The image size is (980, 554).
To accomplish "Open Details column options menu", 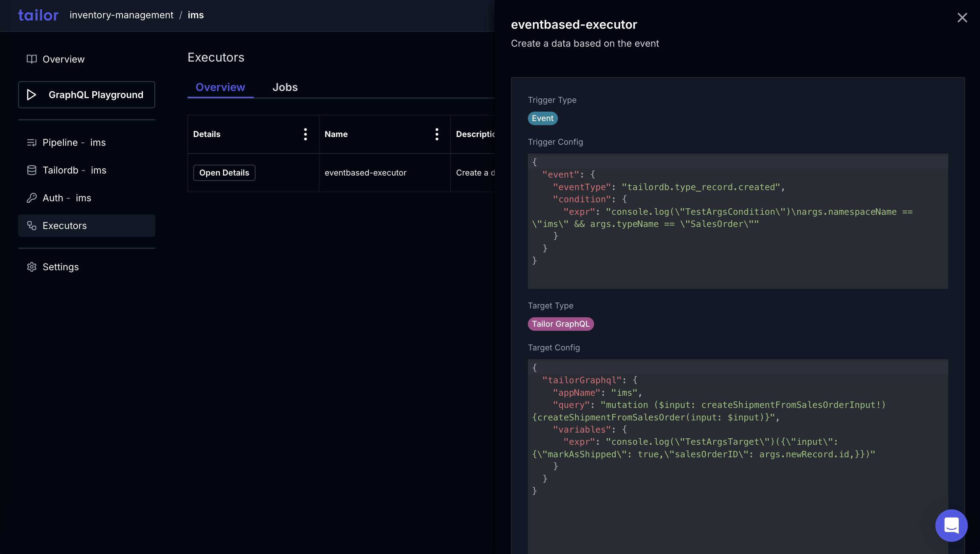I will point(305,134).
